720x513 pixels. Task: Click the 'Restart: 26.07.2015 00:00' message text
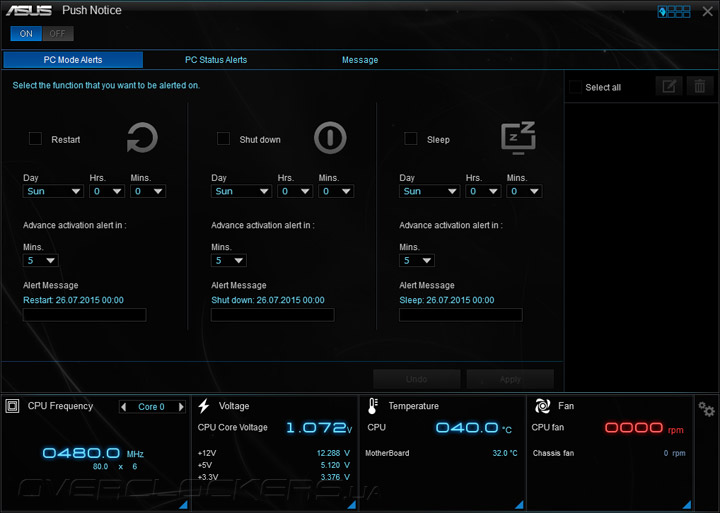73,300
